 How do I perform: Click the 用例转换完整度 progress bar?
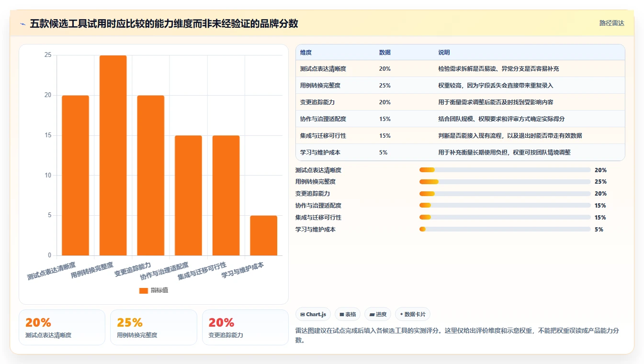click(x=505, y=182)
